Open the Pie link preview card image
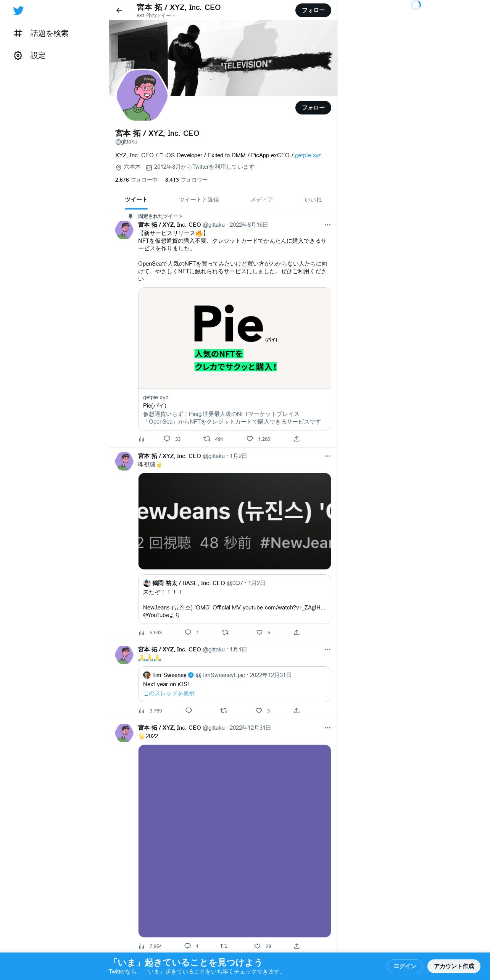 click(235, 338)
